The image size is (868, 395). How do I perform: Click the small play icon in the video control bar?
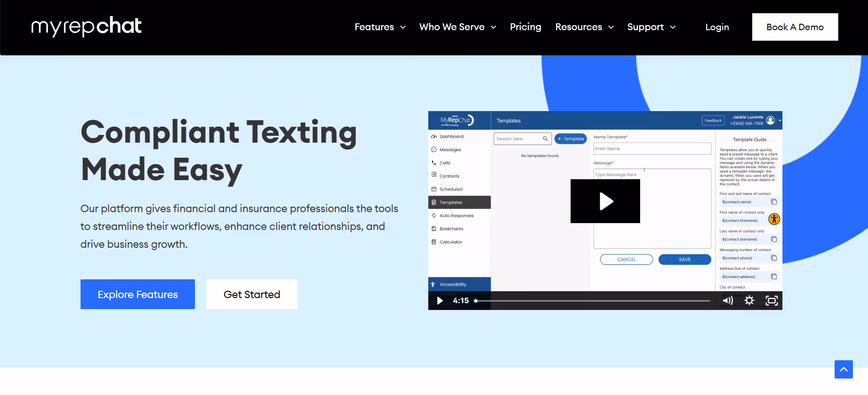click(x=440, y=300)
